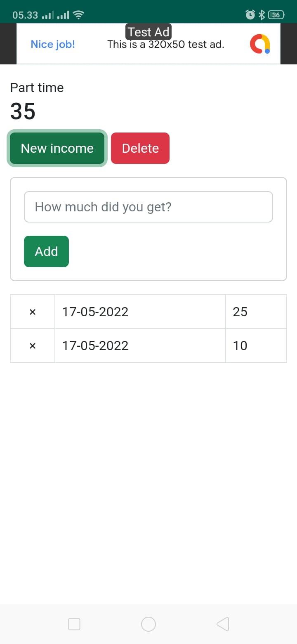Tap the AdMob logo in ad banner
The width and height of the screenshot is (297, 644).
[260, 44]
